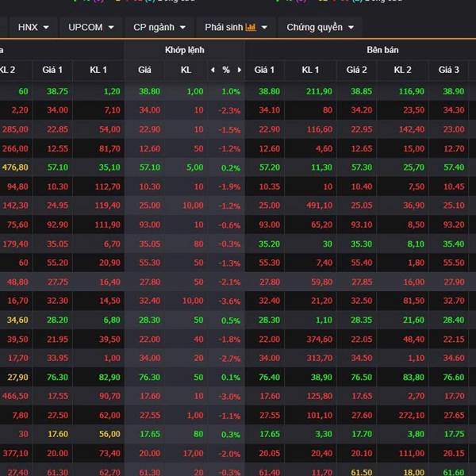Click the KL 2 header under Bên bán

tap(402, 70)
